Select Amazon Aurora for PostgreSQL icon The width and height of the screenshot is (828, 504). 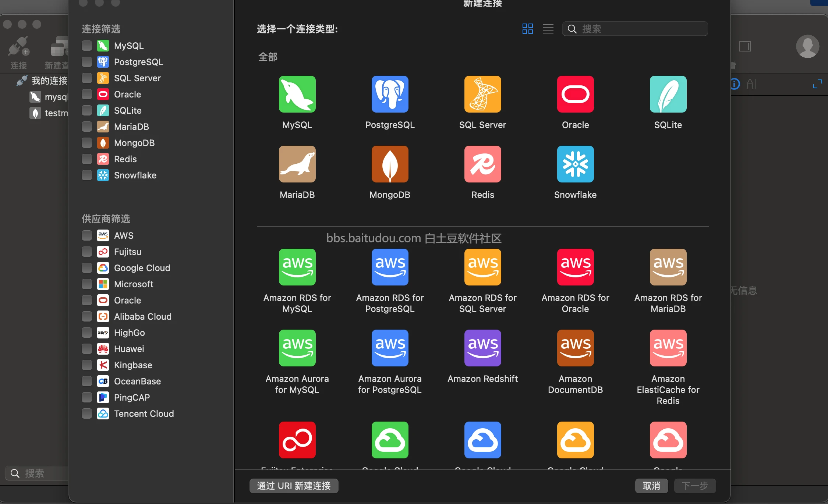coord(390,348)
